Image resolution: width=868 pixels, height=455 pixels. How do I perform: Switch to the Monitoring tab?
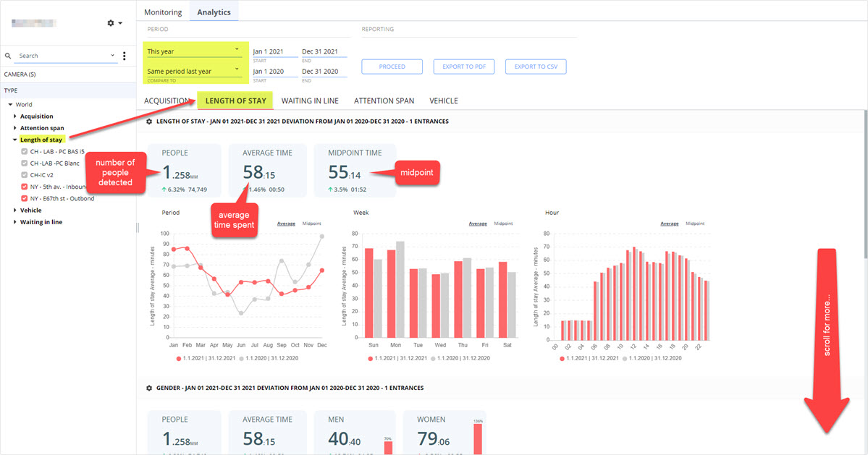coord(163,12)
